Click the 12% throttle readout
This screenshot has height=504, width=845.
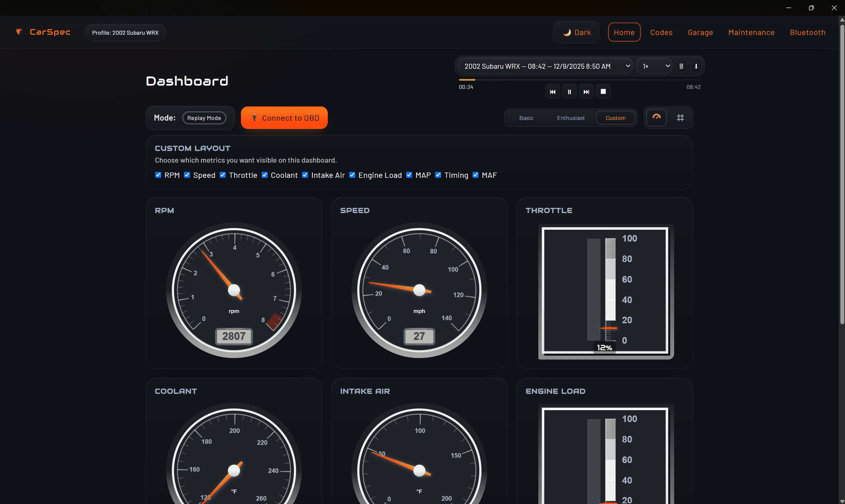[605, 347]
